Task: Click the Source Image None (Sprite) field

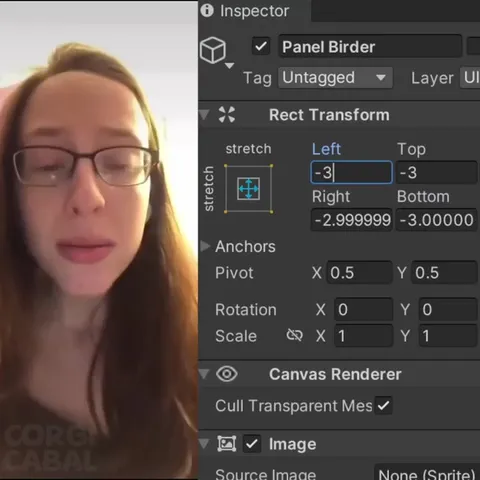Action: pos(427,473)
